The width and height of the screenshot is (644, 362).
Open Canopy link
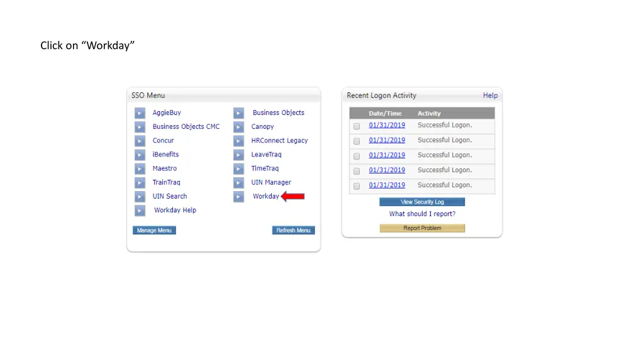262,126
